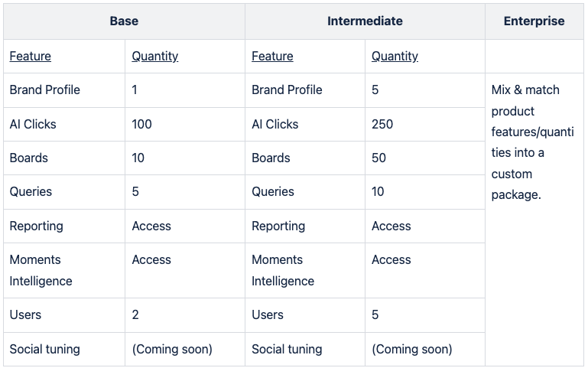The height and width of the screenshot is (368, 588).
Task: Click the underlined Quantity link under Intermediate
Action: [x=395, y=56]
